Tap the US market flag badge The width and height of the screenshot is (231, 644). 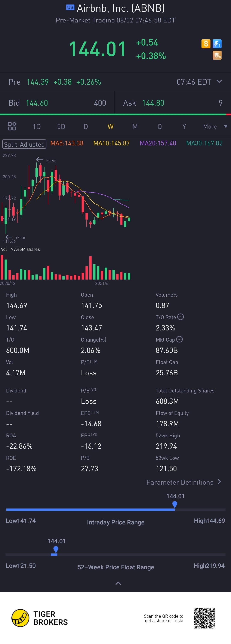(x=70, y=7)
